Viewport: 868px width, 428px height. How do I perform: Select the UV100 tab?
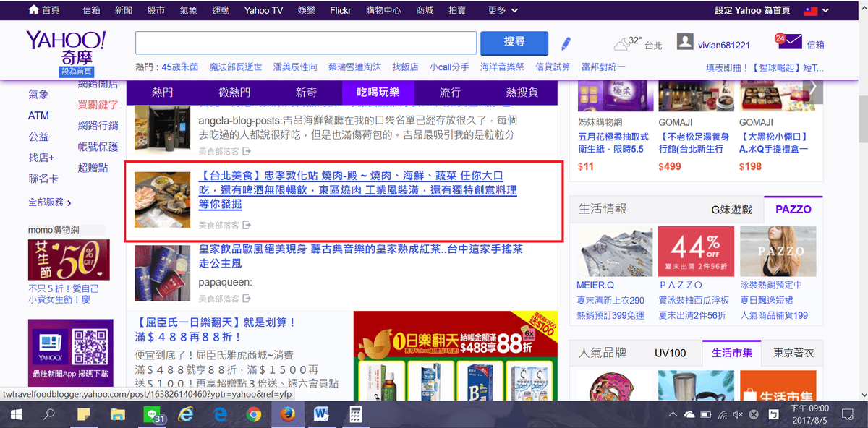coord(671,354)
